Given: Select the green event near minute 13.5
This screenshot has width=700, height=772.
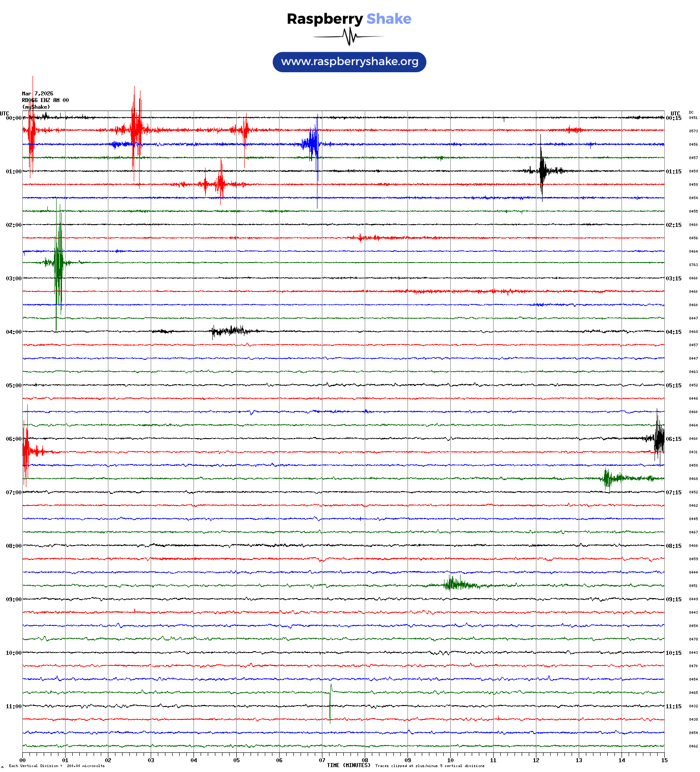Looking at the screenshot, I should (608, 479).
